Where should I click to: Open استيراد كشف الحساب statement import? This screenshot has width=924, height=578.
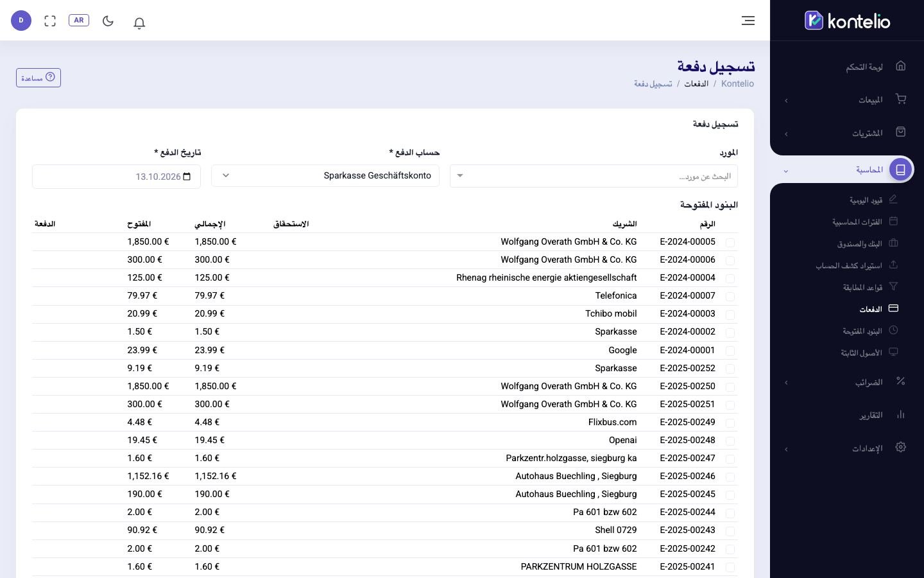coord(849,266)
